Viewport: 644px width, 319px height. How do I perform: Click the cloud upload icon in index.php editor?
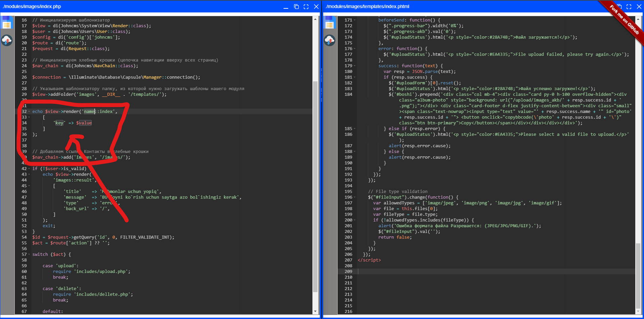[x=7, y=40]
